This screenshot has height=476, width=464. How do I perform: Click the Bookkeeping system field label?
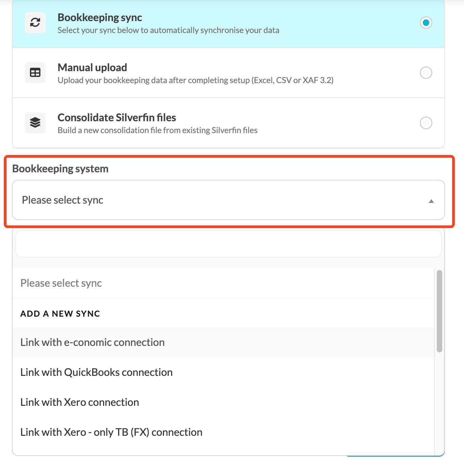[x=60, y=169]
